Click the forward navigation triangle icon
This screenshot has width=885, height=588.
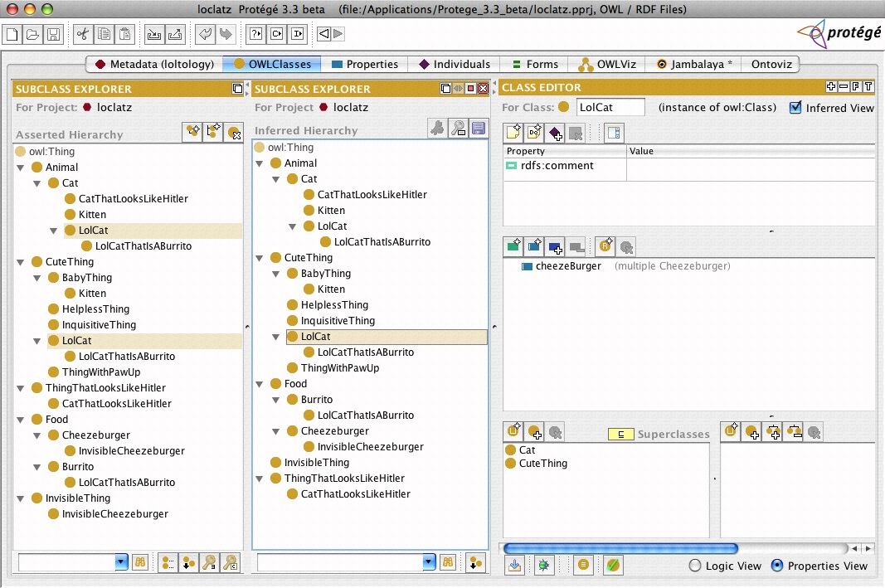tap(338, 34)
